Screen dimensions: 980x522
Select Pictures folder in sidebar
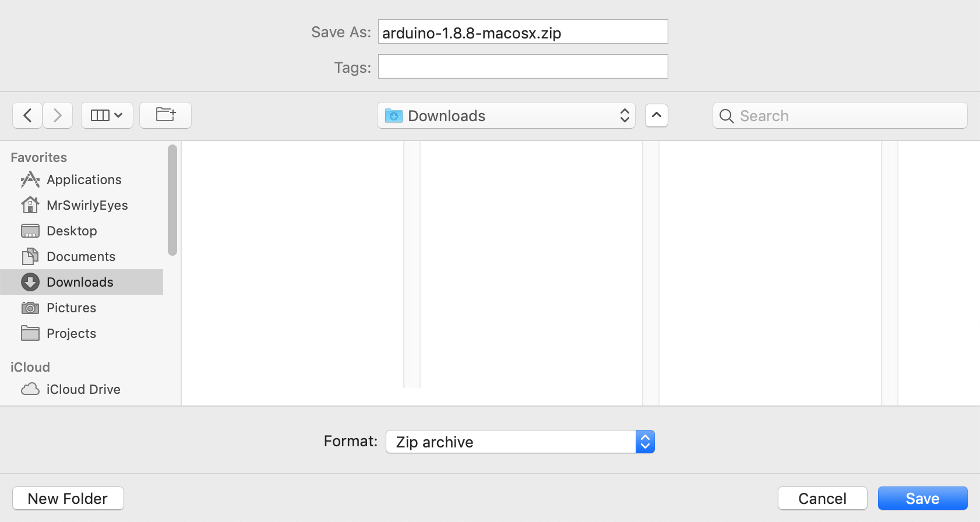tap(71, 308)
